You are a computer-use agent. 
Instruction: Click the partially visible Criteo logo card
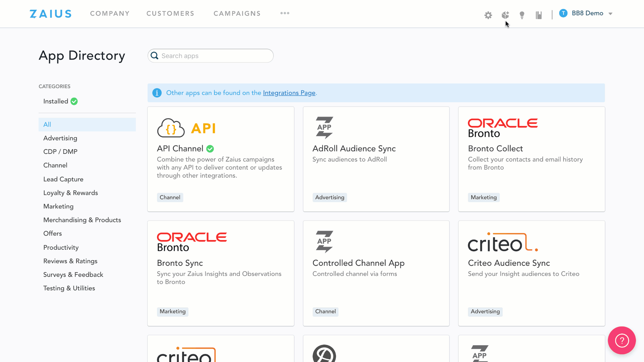pyautogui.click(x=186, y=354)
